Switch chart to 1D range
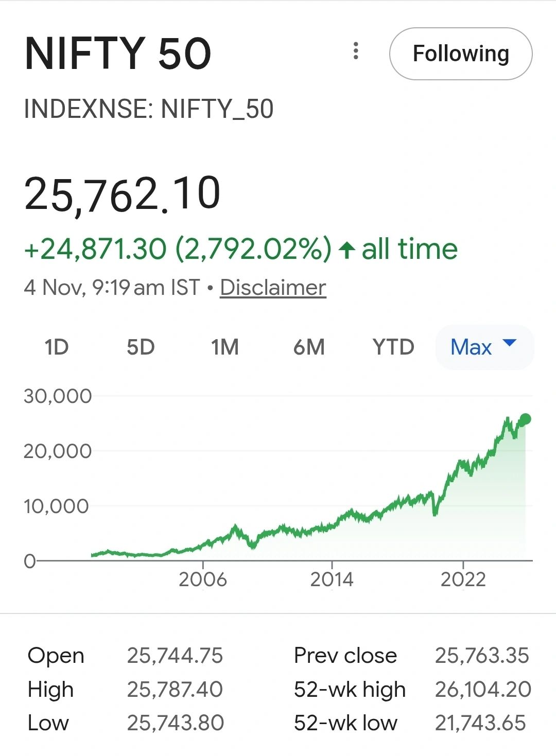This screenshot has height=756, width=556. (x=56, y=347)
